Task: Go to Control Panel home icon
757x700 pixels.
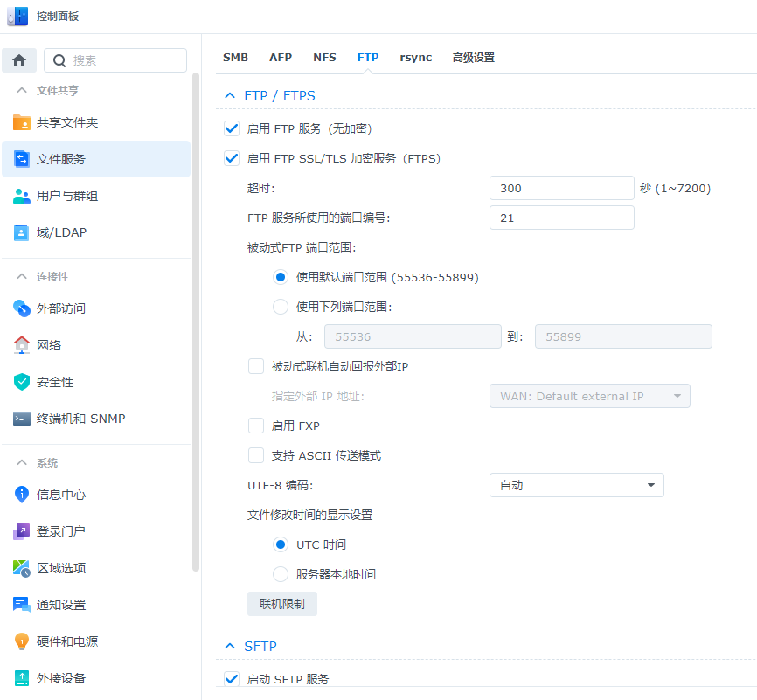Action: 19,60
